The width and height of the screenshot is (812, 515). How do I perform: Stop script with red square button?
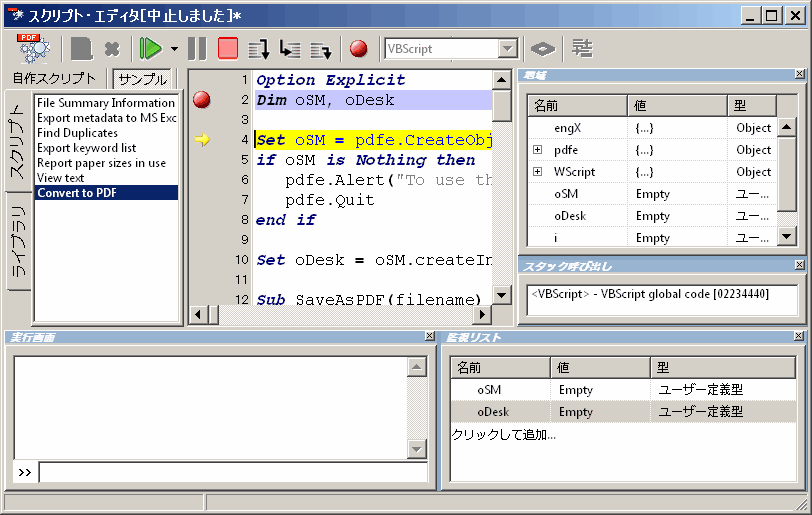click(228, 49)
